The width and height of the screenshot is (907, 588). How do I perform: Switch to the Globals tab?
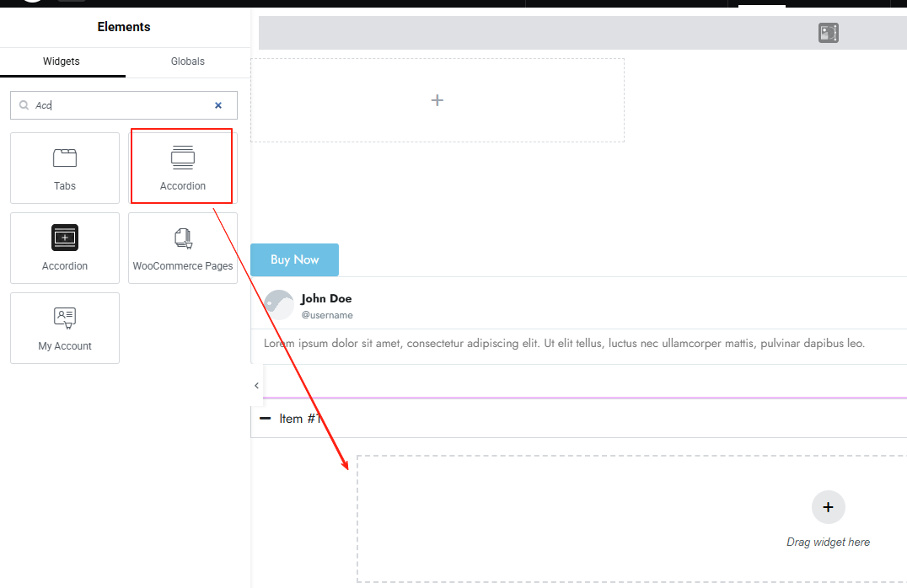(x=187, y=61)
